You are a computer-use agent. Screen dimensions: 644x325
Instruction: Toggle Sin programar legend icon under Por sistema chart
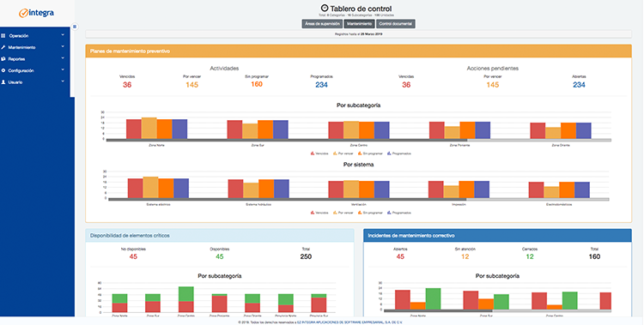click(360, 213)
